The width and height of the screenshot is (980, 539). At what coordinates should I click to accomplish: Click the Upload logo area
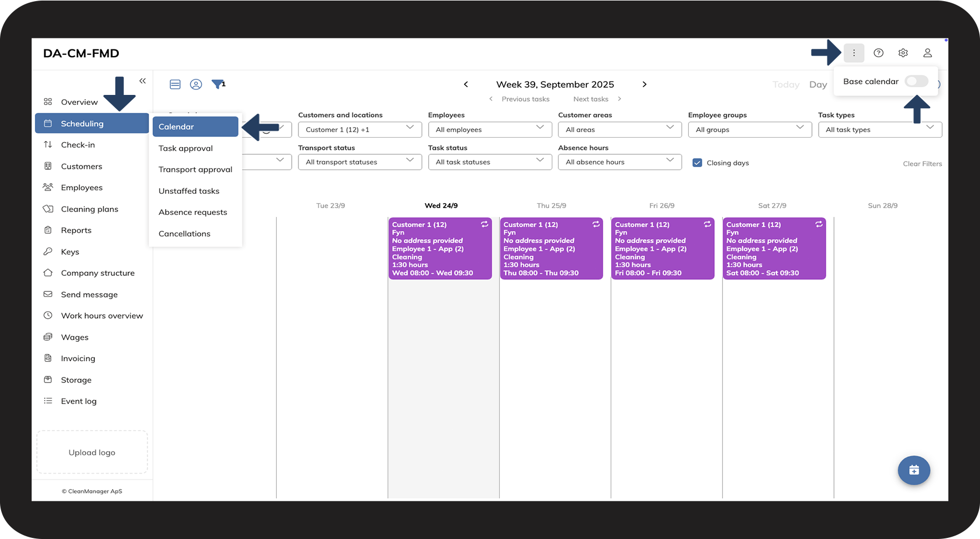click(x=92, y=452)
